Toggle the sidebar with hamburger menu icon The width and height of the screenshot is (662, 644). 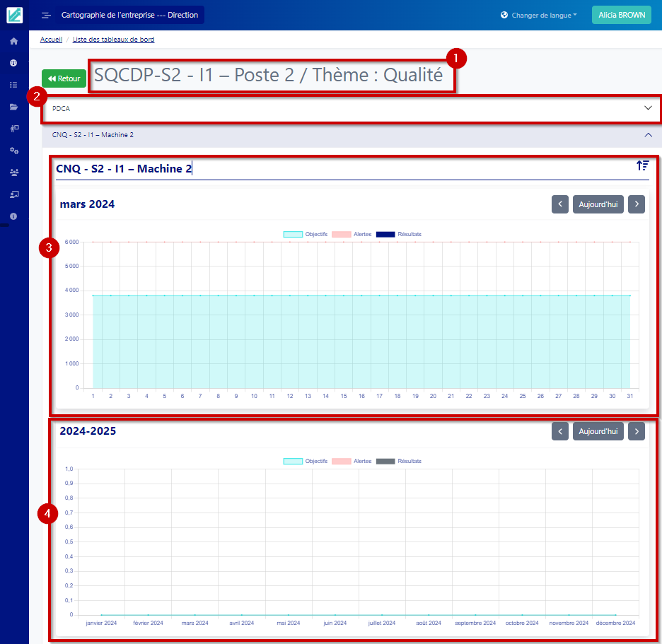click(x=46, y=16)
